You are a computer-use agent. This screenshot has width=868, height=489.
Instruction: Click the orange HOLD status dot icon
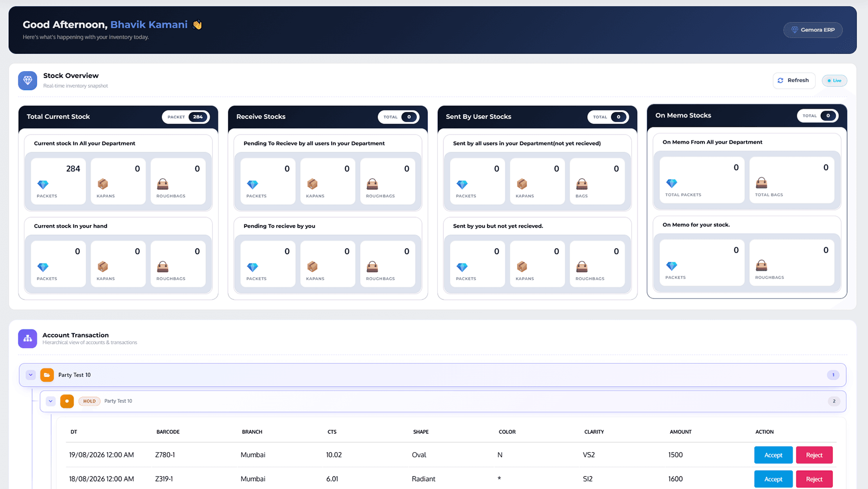click(x=67, y=401)
